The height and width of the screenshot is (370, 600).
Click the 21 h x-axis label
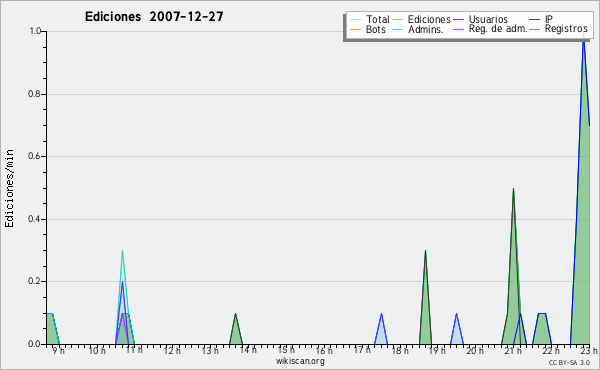513,350
